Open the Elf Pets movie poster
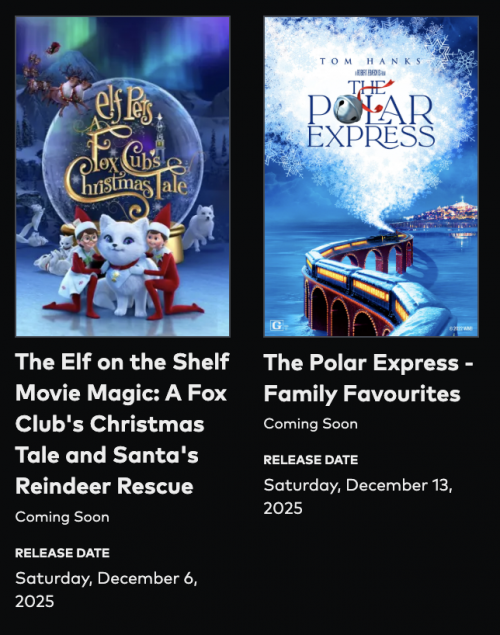 (x=123, y=177)
